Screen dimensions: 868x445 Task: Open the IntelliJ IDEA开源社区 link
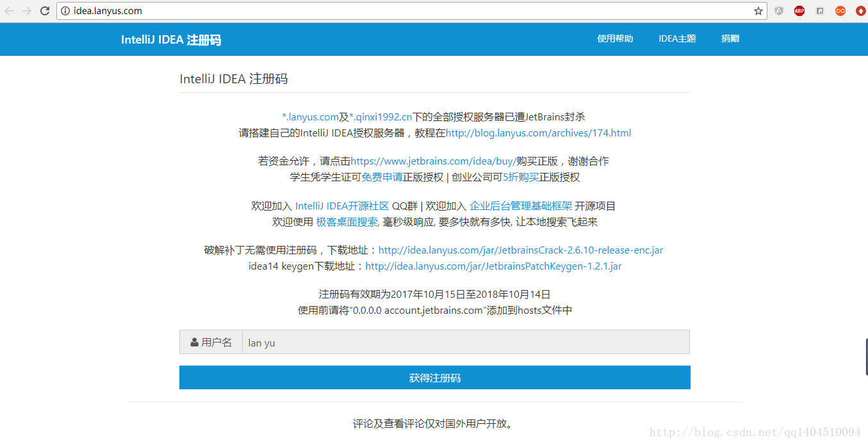click(342, 206)
